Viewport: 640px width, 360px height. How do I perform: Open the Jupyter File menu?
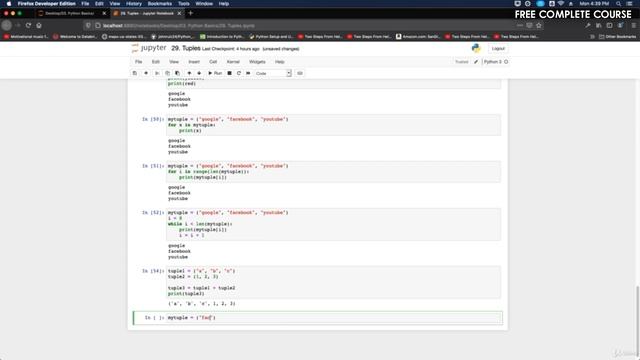click(139, 62)
